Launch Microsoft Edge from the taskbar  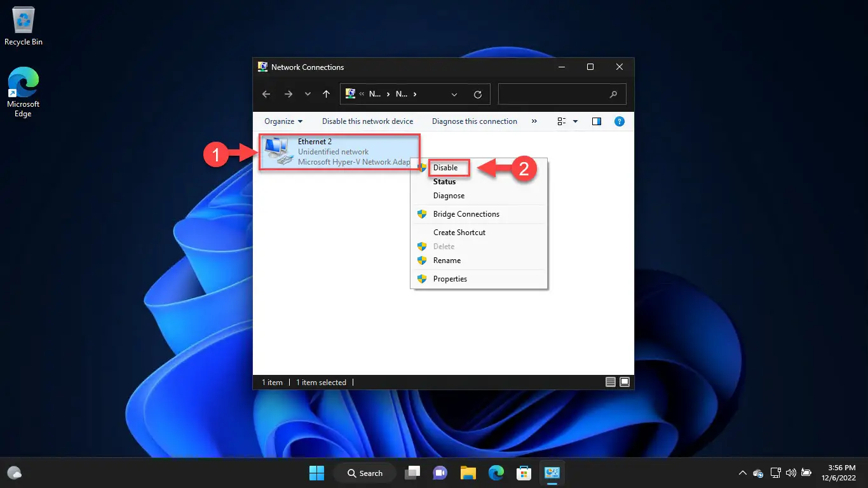click(496, 473)
